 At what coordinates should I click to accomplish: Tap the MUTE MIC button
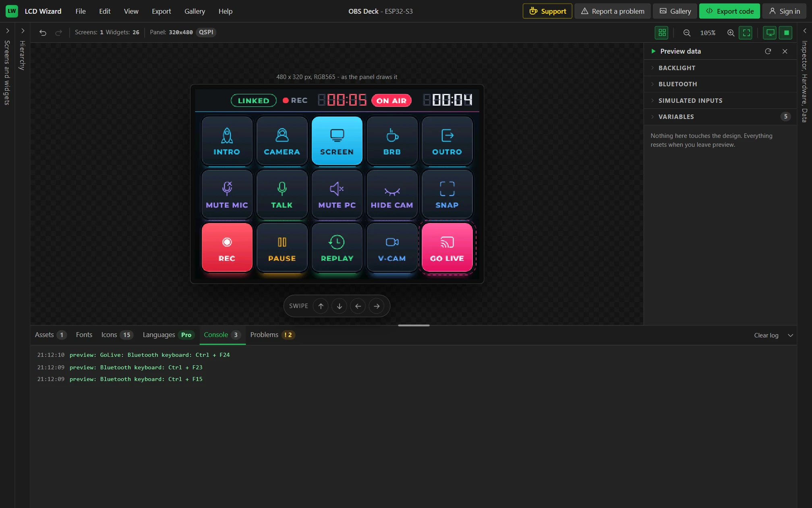227,194
